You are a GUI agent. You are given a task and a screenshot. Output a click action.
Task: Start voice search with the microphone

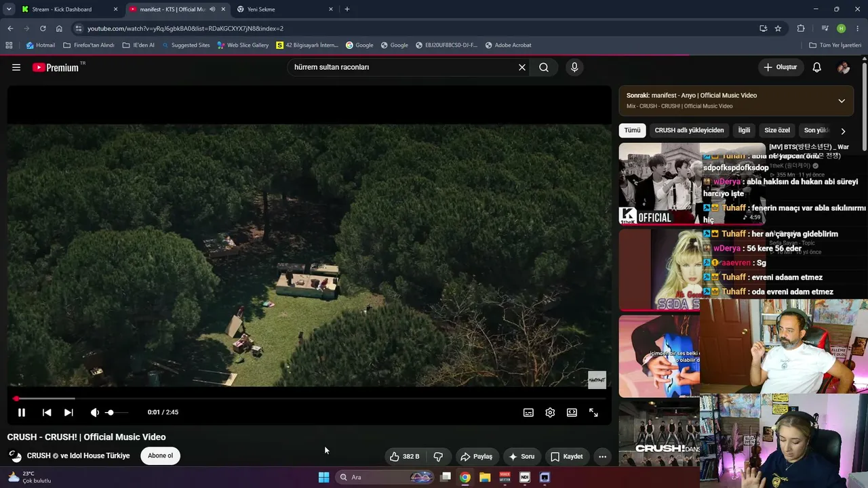click(x=574, y=67)
